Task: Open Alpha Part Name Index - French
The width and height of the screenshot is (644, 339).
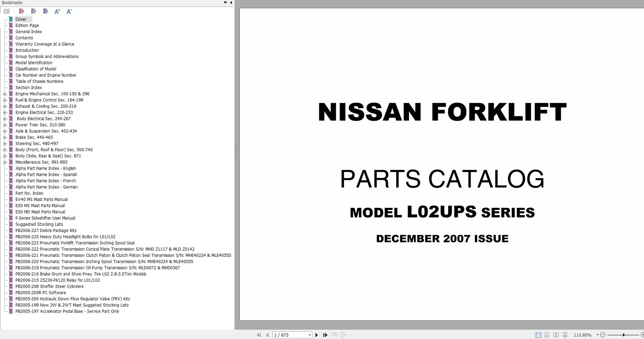Action: tap(46, 181)
